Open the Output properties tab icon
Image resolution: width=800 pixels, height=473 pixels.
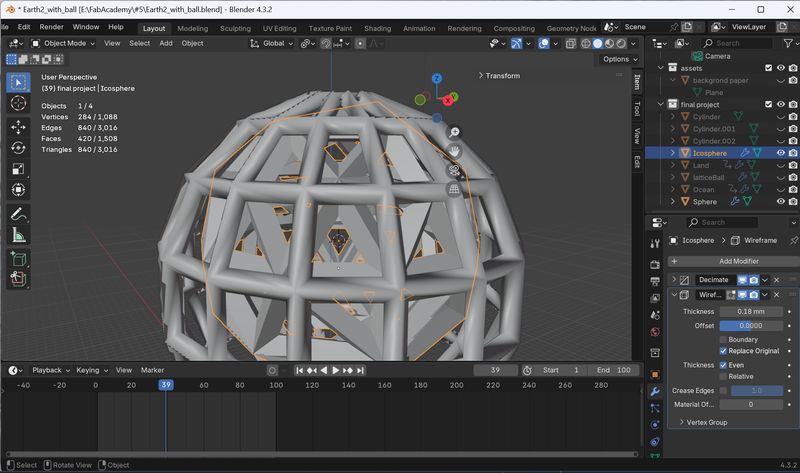pos(655,281)
